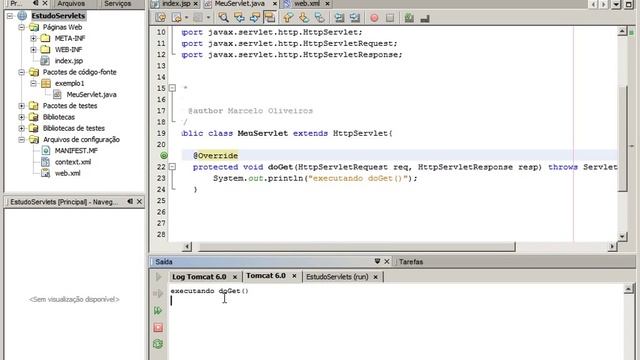Image resolution: width=640 pixels, height=360 pixels.
Task: Expand the WEB-INF folder
Action: 33,50
